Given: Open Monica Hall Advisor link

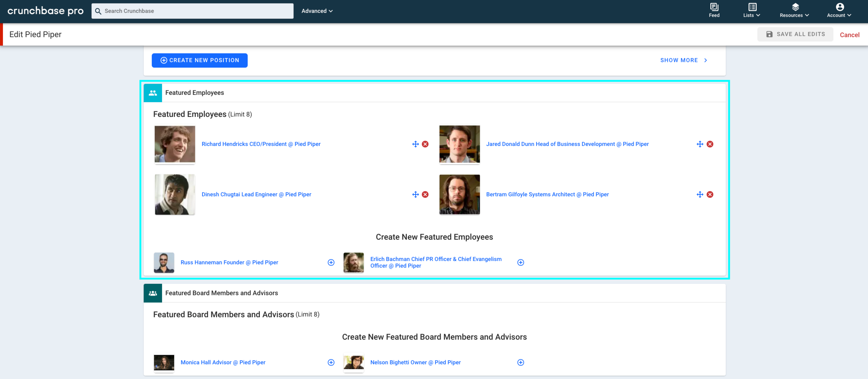Looking at the screenshot, I should 223,362.
